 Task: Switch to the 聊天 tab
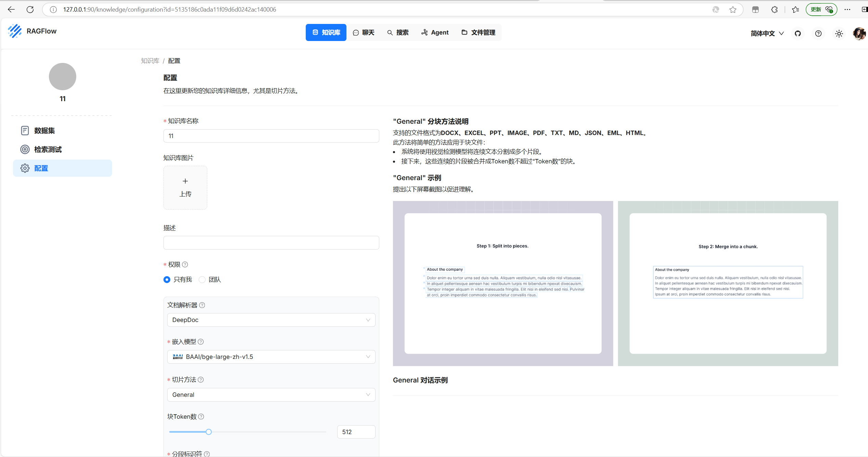click(x=364, y=32)
